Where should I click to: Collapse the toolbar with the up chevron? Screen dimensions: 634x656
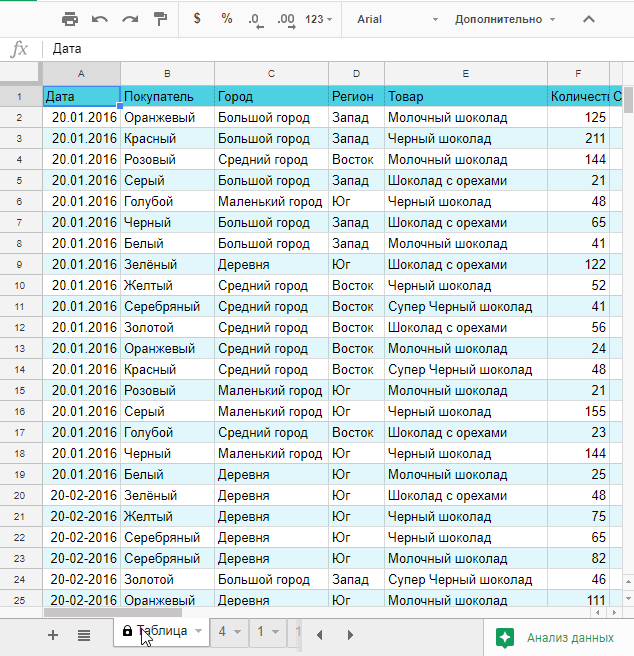[588, 19]
